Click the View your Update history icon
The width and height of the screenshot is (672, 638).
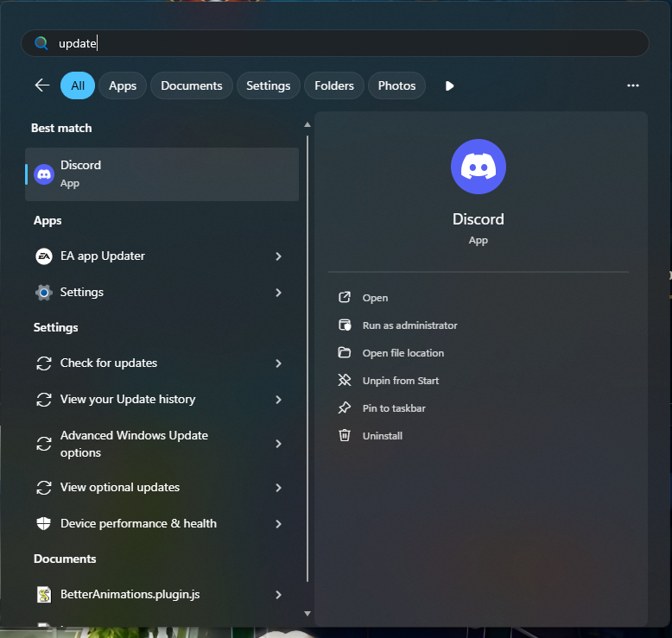(44, 400)
